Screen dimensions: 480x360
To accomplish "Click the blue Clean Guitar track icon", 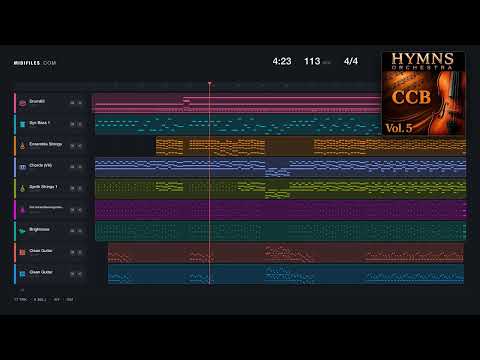I will [x=23, y=274].
